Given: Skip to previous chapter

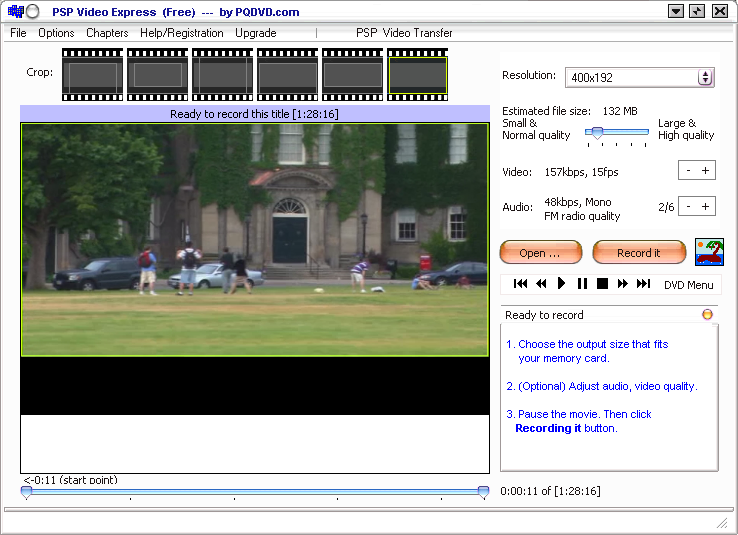Looking at the screenshot, I should coord(520,283).
